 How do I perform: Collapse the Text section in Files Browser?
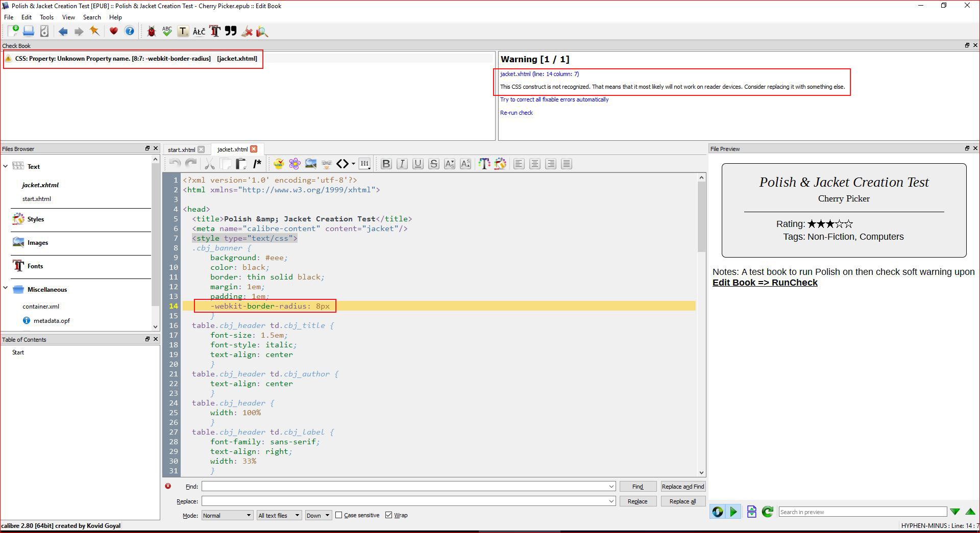(6, 166)
